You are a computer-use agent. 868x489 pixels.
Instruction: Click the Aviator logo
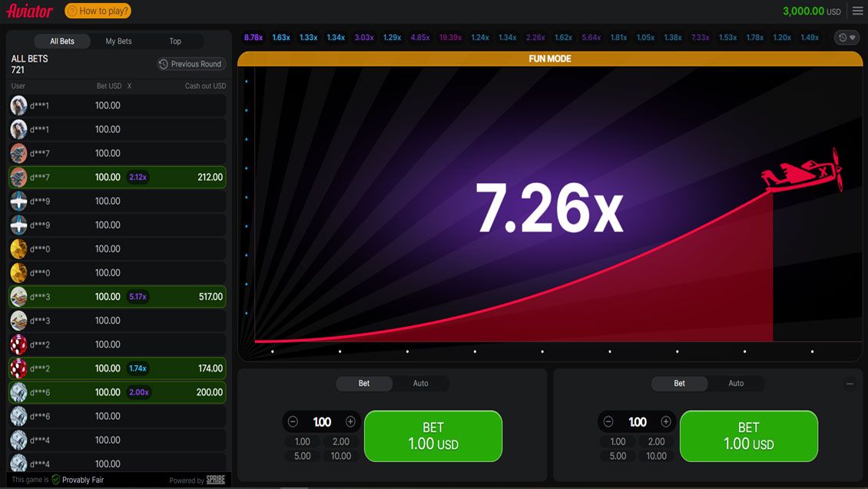coord(29,11)
